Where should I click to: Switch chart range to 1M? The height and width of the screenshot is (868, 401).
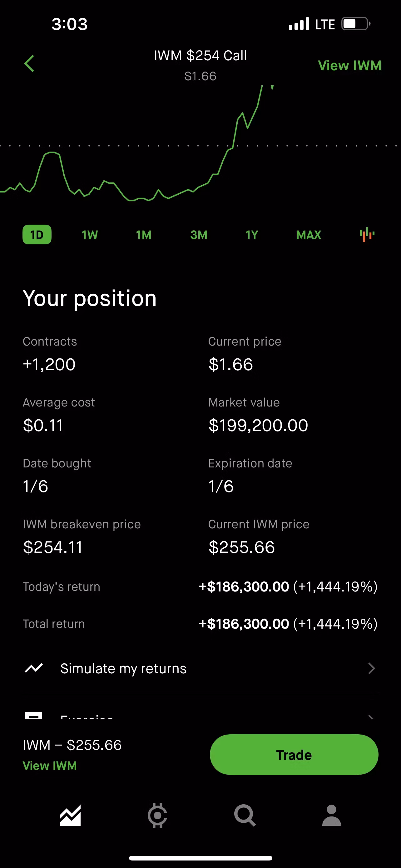click(144, 235)
